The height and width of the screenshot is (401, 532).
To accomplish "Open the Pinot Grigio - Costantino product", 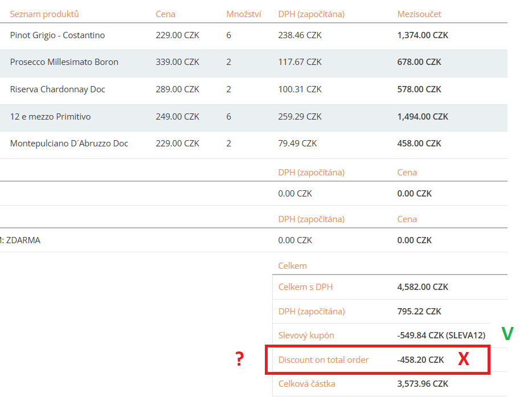I will tap(58, 35).
